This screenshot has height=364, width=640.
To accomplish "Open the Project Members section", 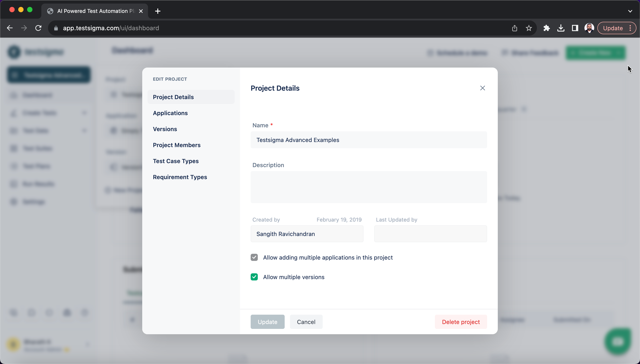I will (x=176, y=145).
